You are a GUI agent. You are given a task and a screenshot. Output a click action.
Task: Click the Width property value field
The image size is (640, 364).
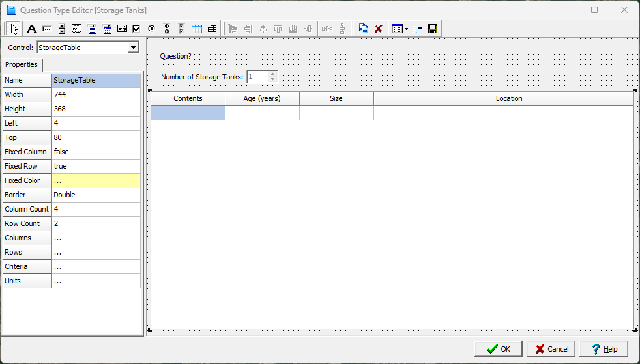click(96, 94)
